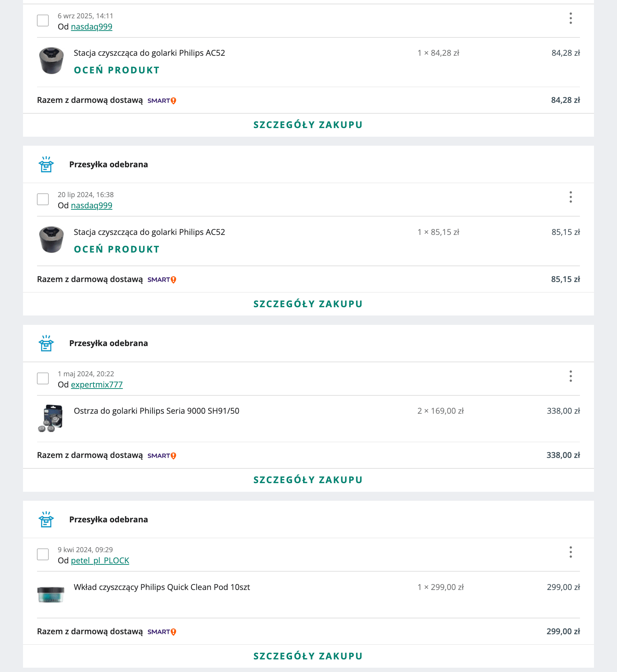Expand Szczegóły zakupu for 338,00 zł order
The image size is (617, 672).
(x=308, y=480)
